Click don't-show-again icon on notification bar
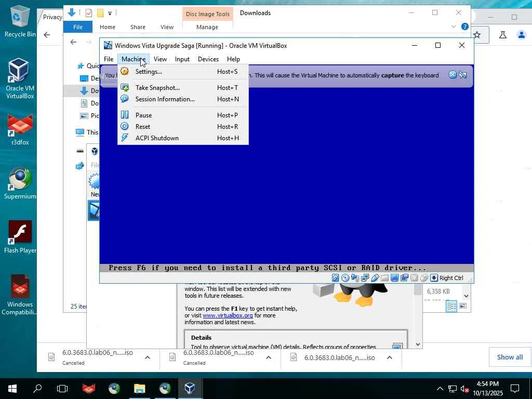This screenshot has height=399, width=532. (x=463, y=75)
